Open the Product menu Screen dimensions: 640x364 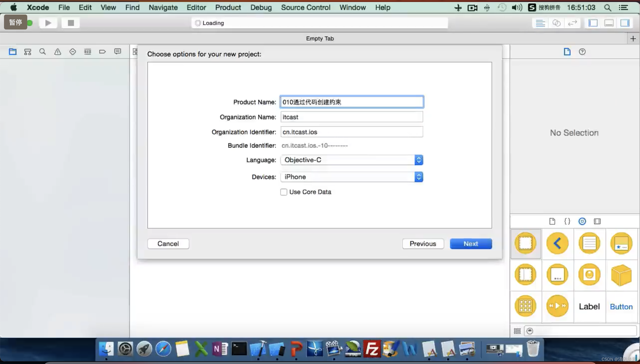[228, 7]
